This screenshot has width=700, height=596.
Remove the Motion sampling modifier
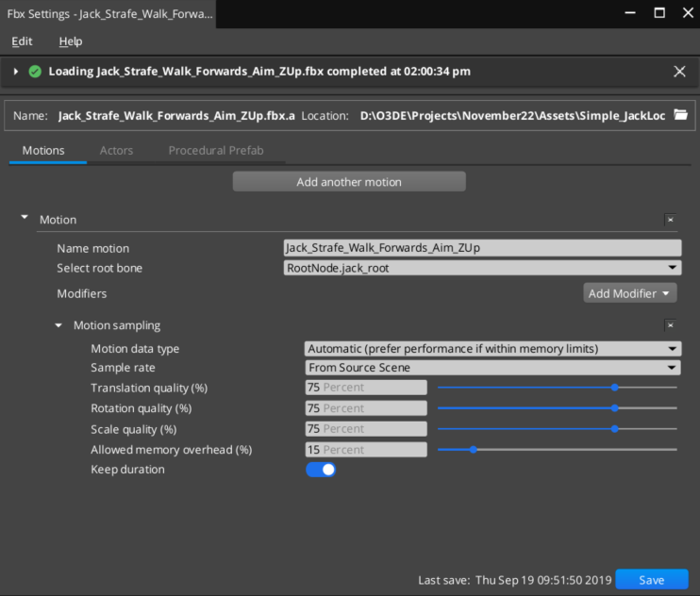670,325
